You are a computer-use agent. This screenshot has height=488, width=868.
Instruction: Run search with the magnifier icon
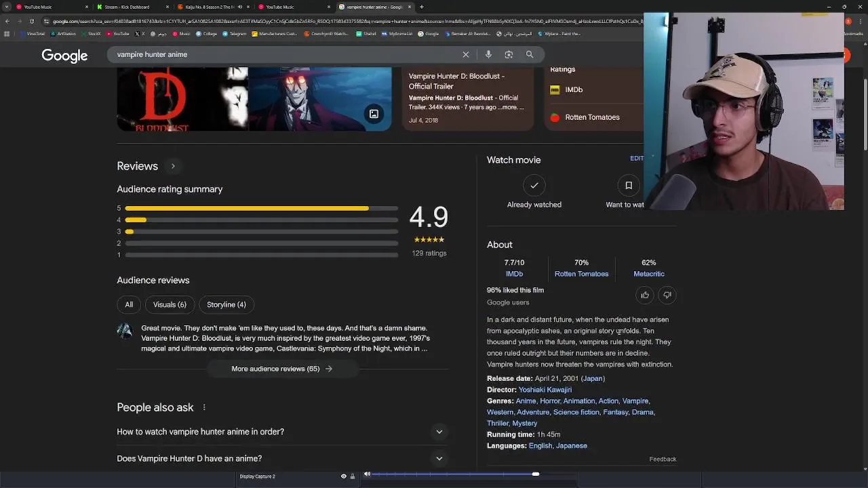(x=530, y=54)
